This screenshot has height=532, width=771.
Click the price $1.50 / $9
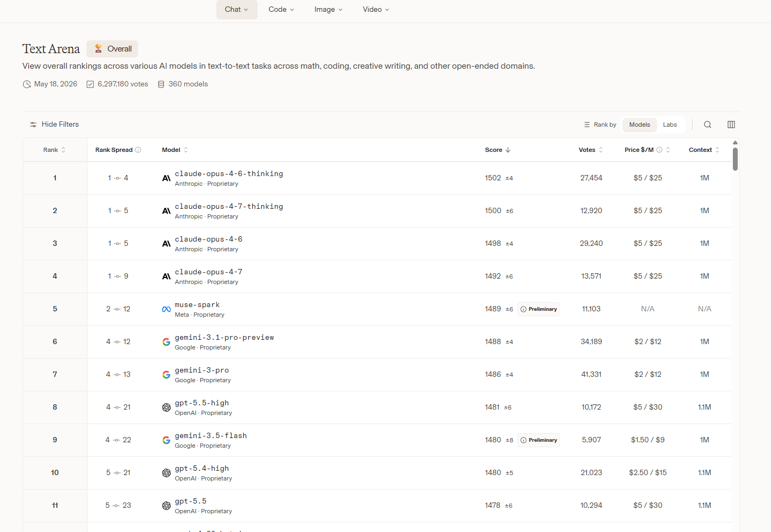click(648, 440)
